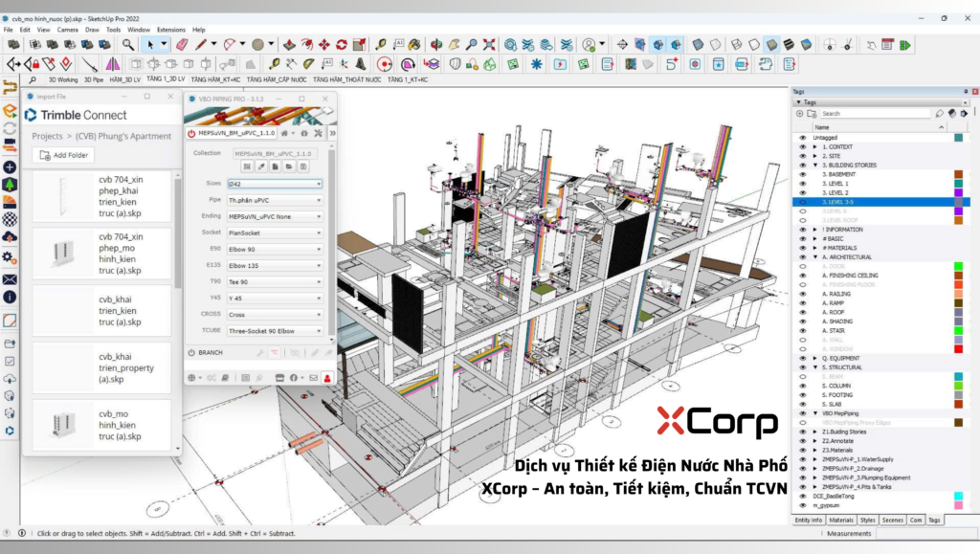Choose the Move tool with red arrows
980x554 pixels.
(324, 44)
